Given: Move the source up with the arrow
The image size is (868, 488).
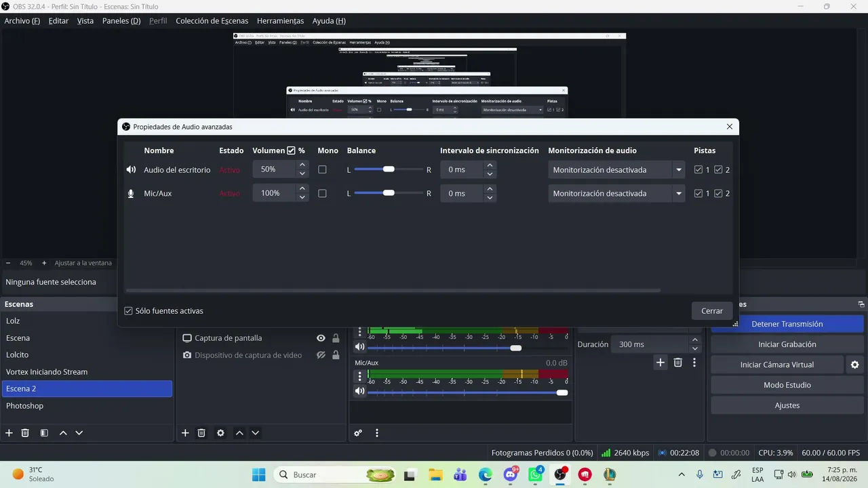Looking at the screenshot, I should (x=239, y=433).
